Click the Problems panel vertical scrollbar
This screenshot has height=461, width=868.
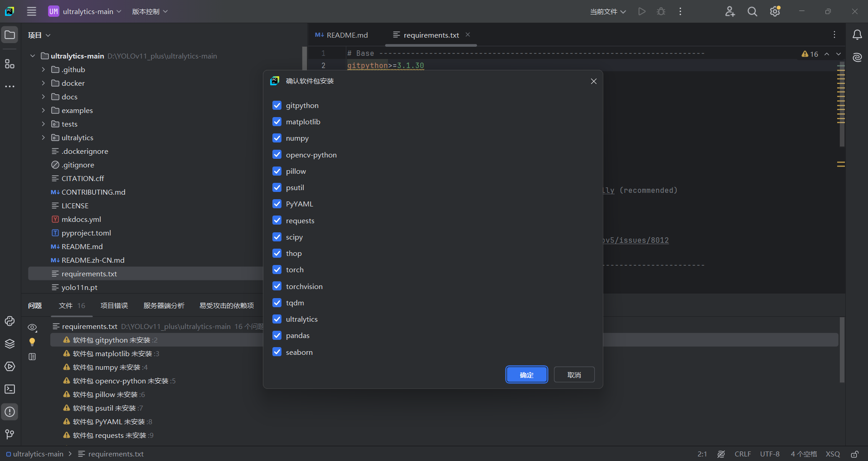pyautogui.click(x=842, y=350)
